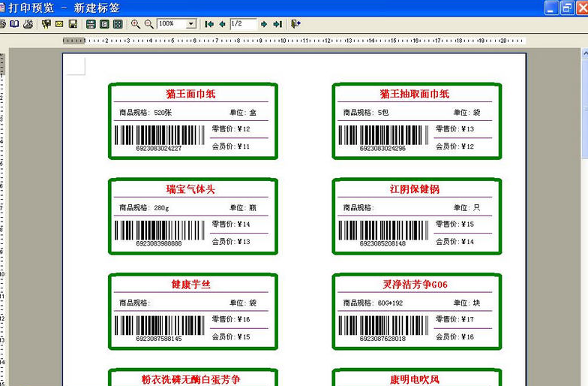Screen dimensions: 588x386
Task: Click 单位: 盒 text
Action: pos(243,113)
